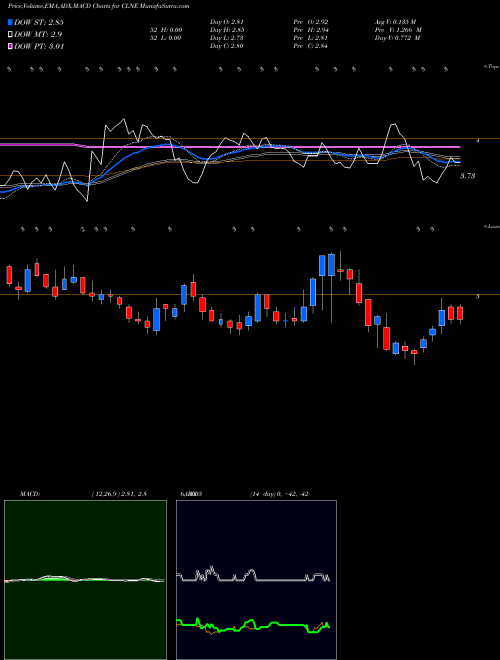Click the 3.73 price label on the EMA chart

(467, 176)
